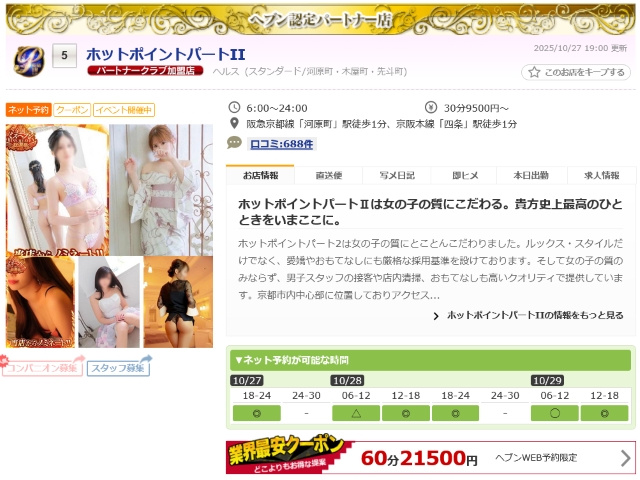Click the ネット予約 orange tag
Image resolution: width=640 pixels, height=480 pixels.
(x=28, y=110)
